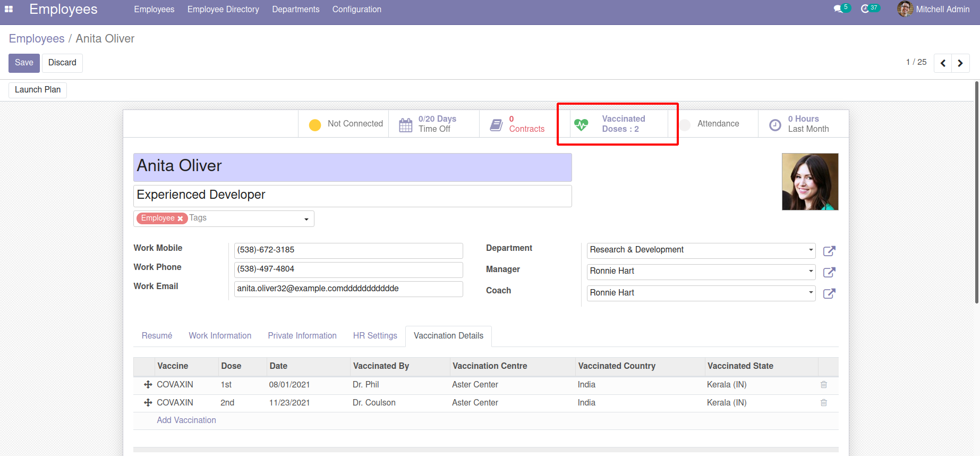Open the apps grid menu icon

(x=8, y=9)
